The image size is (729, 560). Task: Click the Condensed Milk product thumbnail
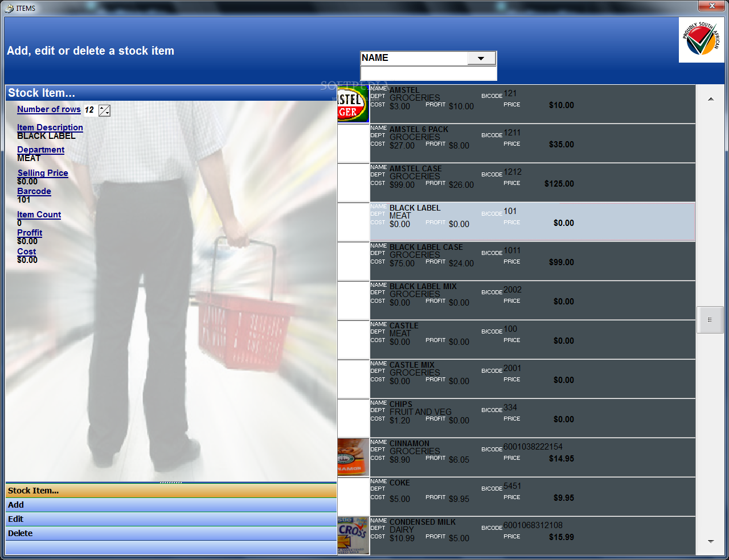point(353,536)
